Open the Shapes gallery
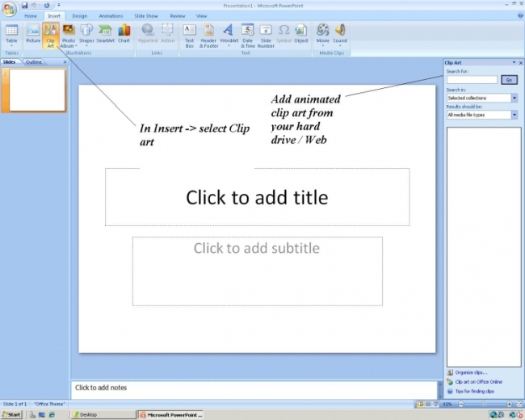The width and height of the screenshot is (525, 420). (86, 36)
